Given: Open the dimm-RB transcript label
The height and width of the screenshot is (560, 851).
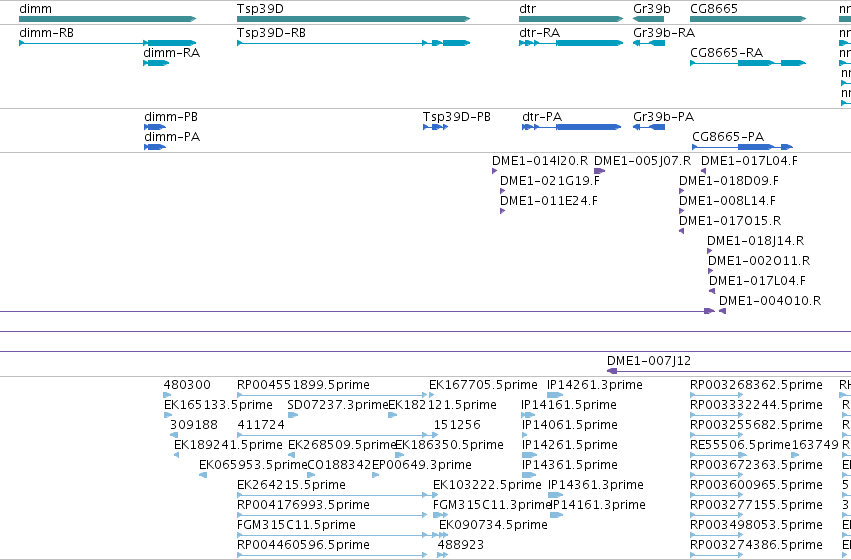Looking at the screenshot, I should click(x=46, y=33).
